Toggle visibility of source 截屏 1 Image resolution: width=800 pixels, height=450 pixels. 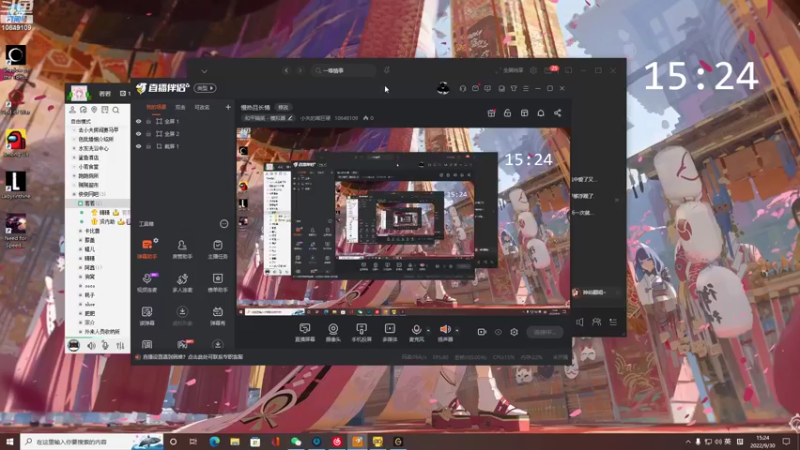[138, 146]
